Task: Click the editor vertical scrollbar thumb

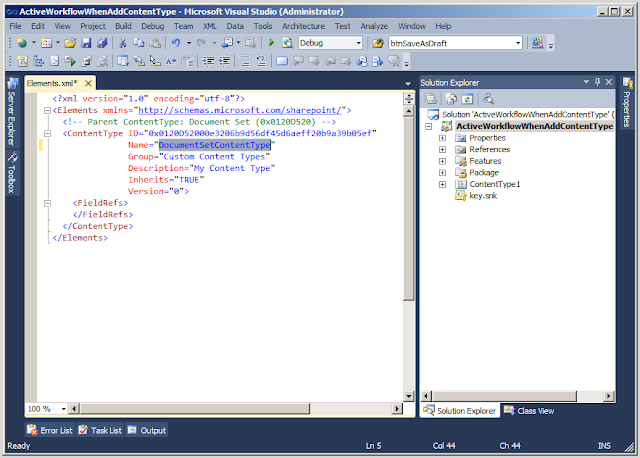Action: 409,209
